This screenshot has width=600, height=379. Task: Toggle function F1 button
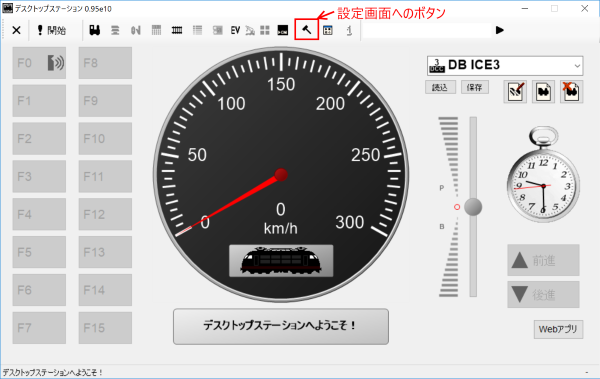[x=39, y=101]
